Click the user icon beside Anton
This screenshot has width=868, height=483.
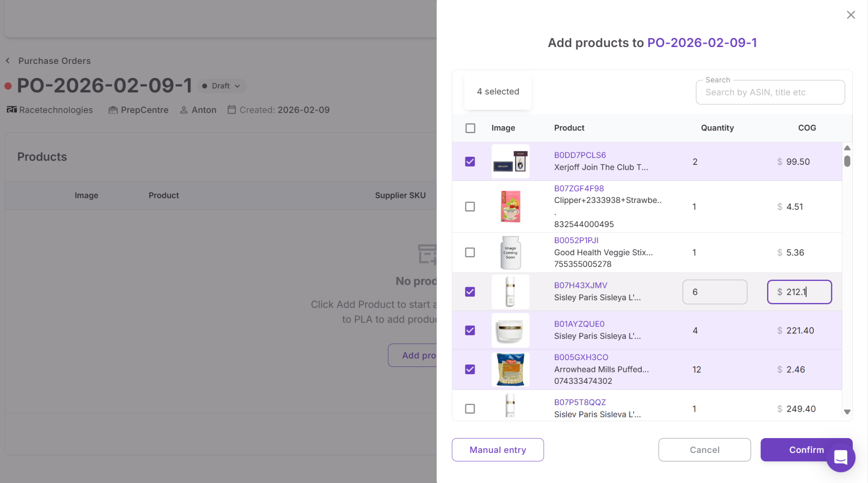184,110
